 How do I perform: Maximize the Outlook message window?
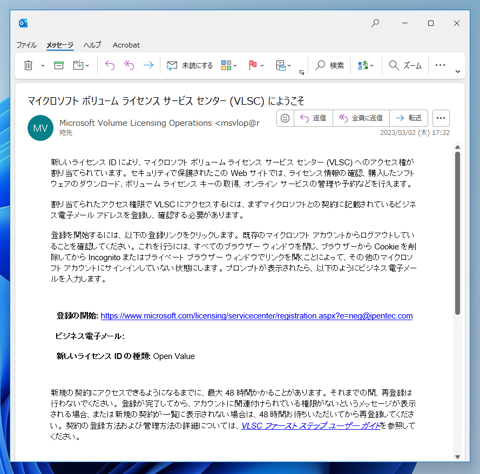tap(431, 23)
